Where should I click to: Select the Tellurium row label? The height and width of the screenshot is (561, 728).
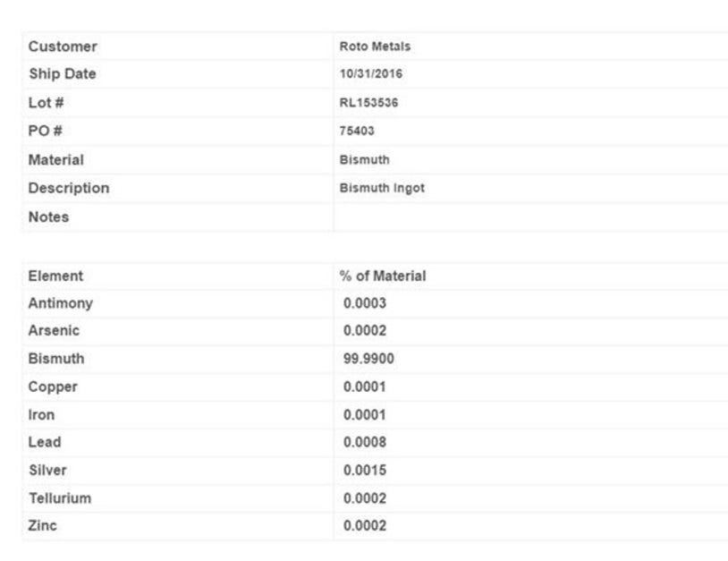[59, 497]
